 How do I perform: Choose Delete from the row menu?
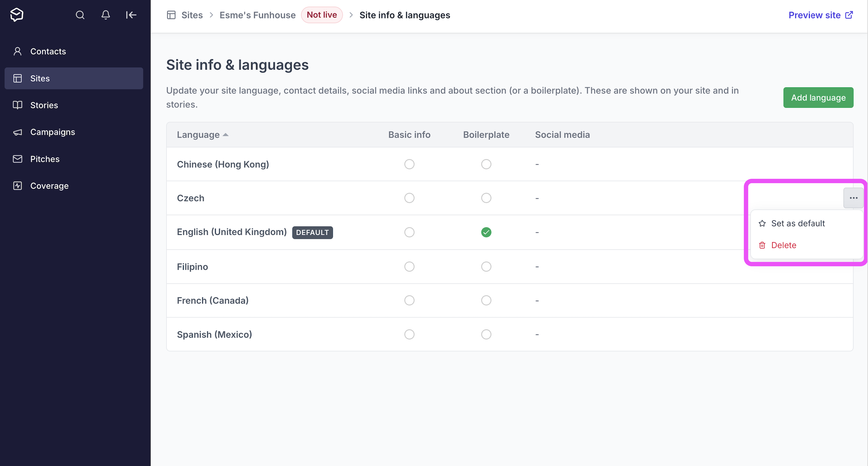click(807, 245)
